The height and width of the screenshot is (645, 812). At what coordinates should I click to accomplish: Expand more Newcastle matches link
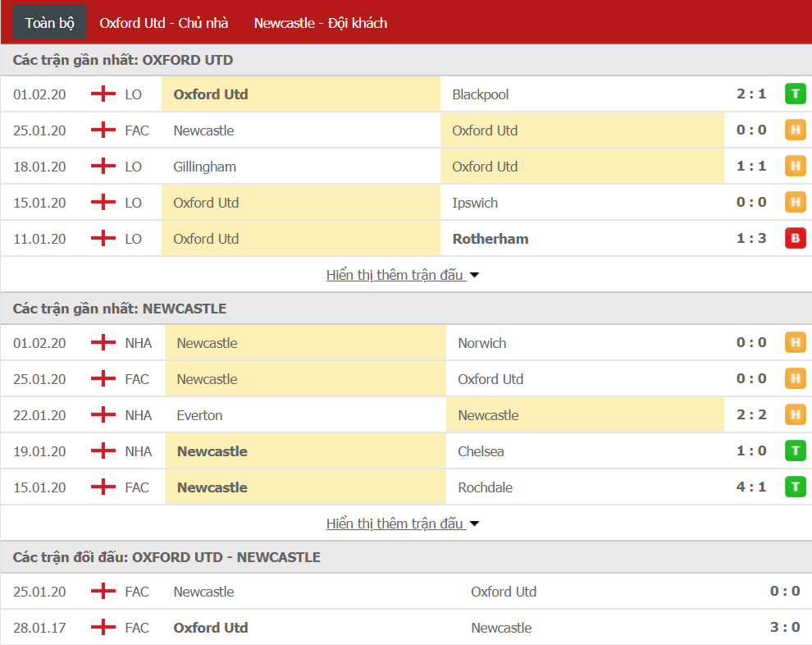pos(403,524)
